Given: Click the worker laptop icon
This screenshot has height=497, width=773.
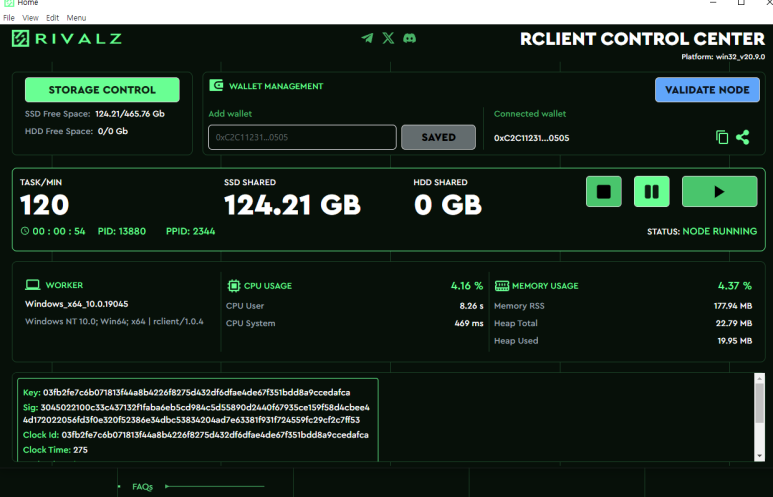Looking at the screenshot, I should point(33,284).
